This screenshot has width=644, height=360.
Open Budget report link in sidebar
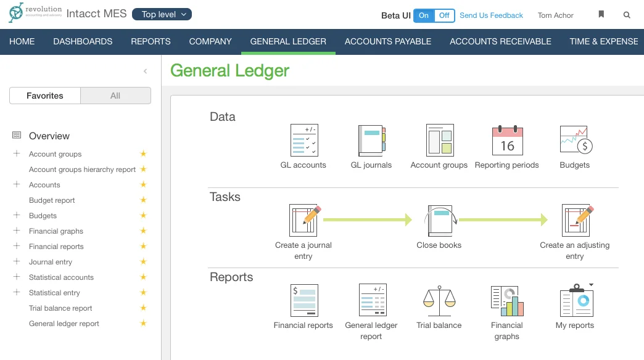(52, 200)
